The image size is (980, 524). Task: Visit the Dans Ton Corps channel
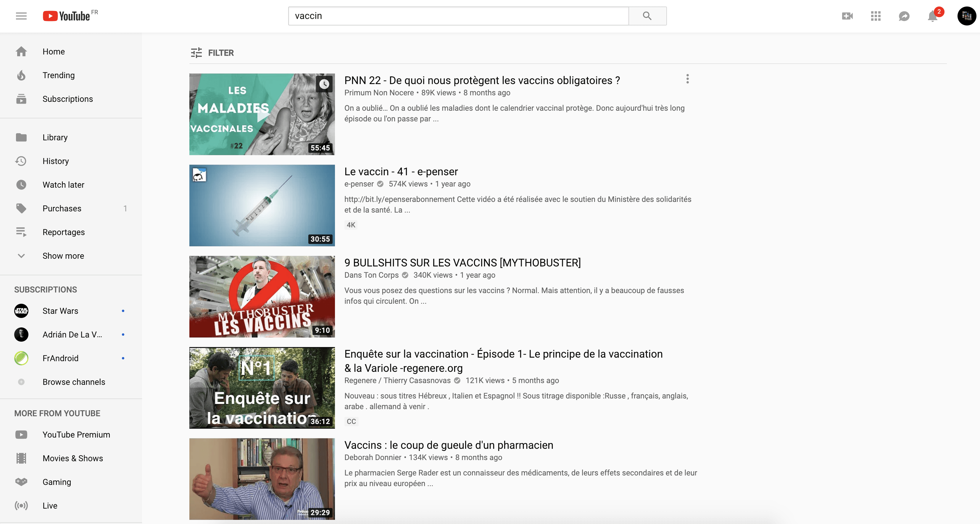pyautogui.click(x=371, y=275)
